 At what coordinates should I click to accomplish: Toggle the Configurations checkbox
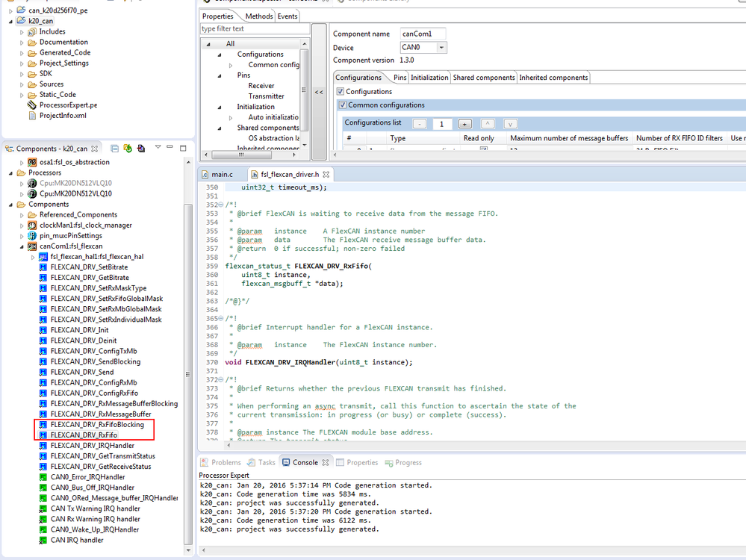[x=341, y=91]
